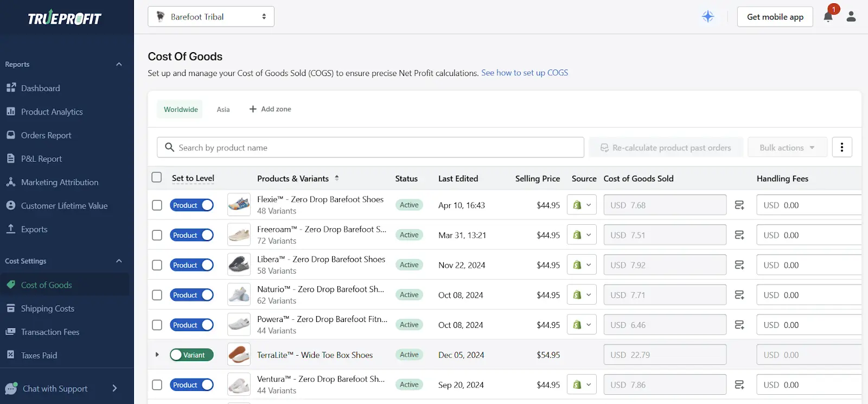The height and width of the screenshot is (404, 868).
Task: Open Dashboard from the sidebar
Action: coord(40,88)
